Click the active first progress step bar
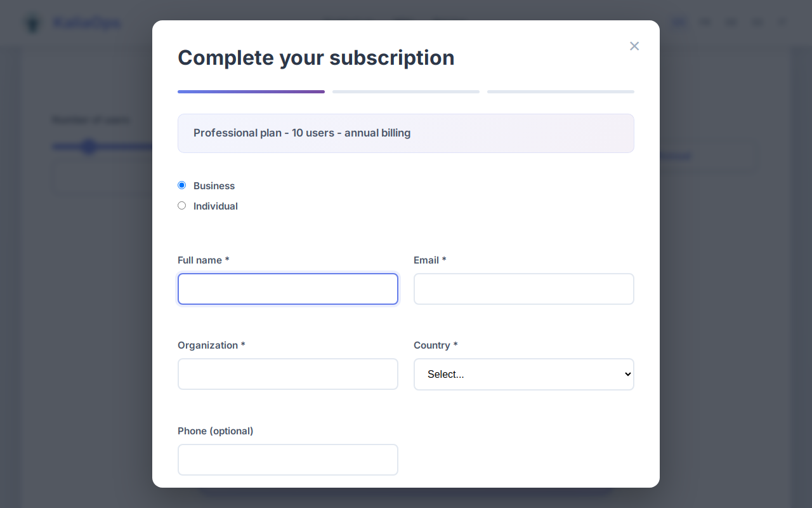Viewport: 812px width, 508px height. pyautogui.click(x=251, y=91)
